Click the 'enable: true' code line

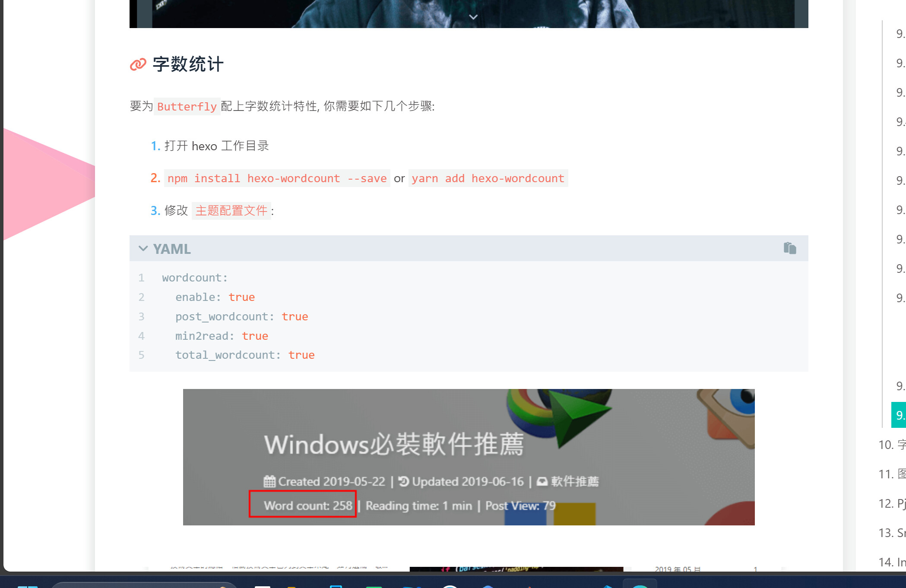click(215, 297)
